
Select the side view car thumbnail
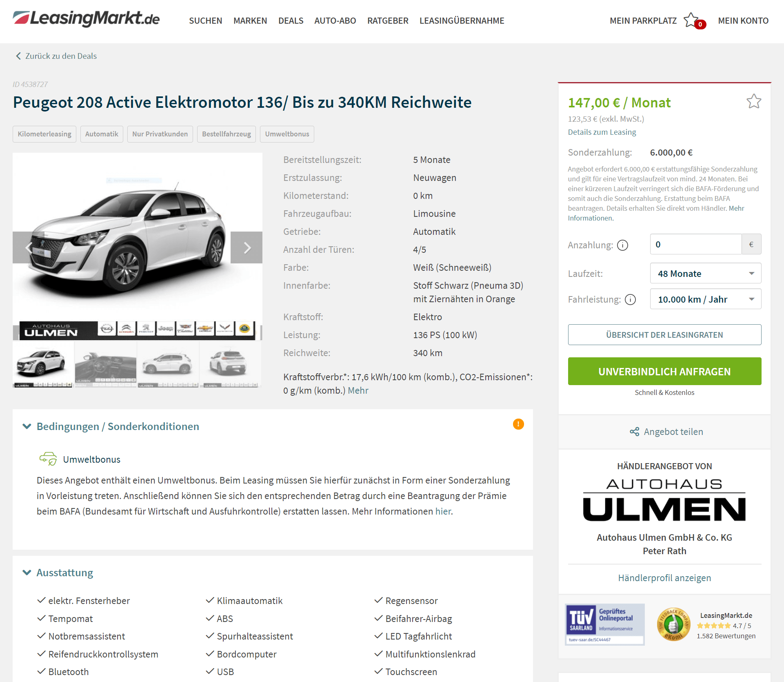168,364
